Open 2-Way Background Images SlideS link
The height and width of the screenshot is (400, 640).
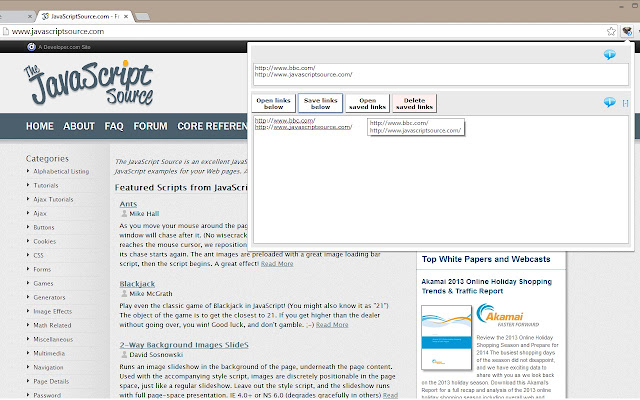184,345
